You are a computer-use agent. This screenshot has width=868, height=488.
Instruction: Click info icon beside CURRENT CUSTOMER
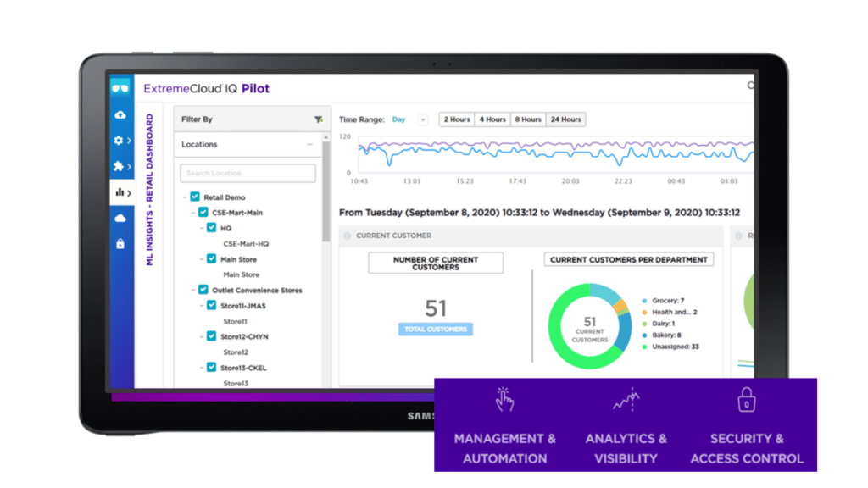point(347,236)
